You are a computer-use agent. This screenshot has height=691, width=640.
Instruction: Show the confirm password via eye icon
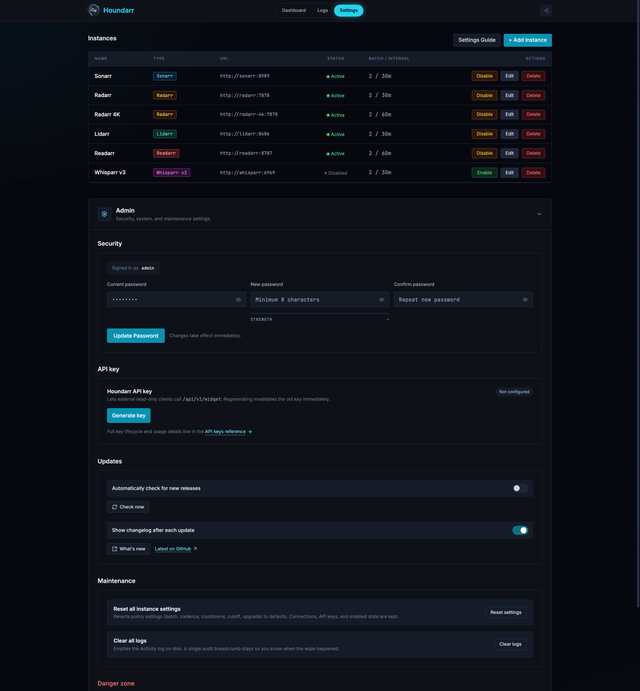pyautogui.click(x=525, y=300)
